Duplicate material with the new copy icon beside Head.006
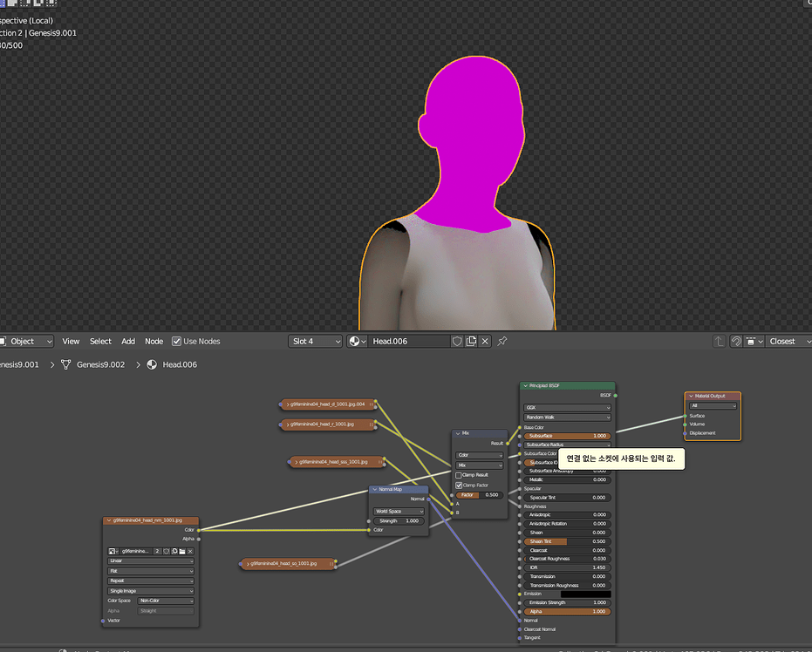 471,342
